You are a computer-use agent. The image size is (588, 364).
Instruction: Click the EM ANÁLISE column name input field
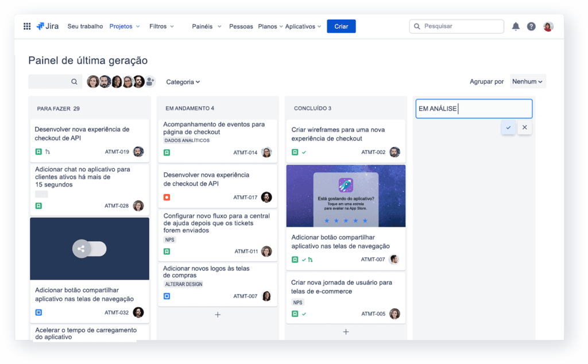[x=474, y=109]
